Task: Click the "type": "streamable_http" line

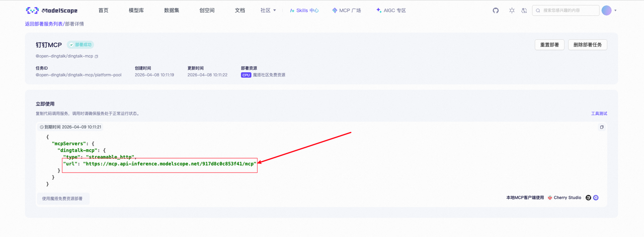Action: click(100, 157)
